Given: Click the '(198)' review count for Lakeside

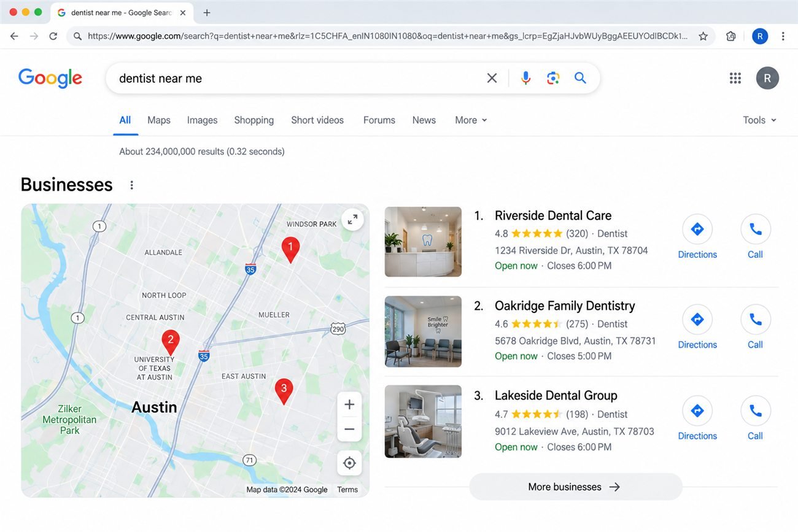Looking at the screenshot, I should pos(577,414).
